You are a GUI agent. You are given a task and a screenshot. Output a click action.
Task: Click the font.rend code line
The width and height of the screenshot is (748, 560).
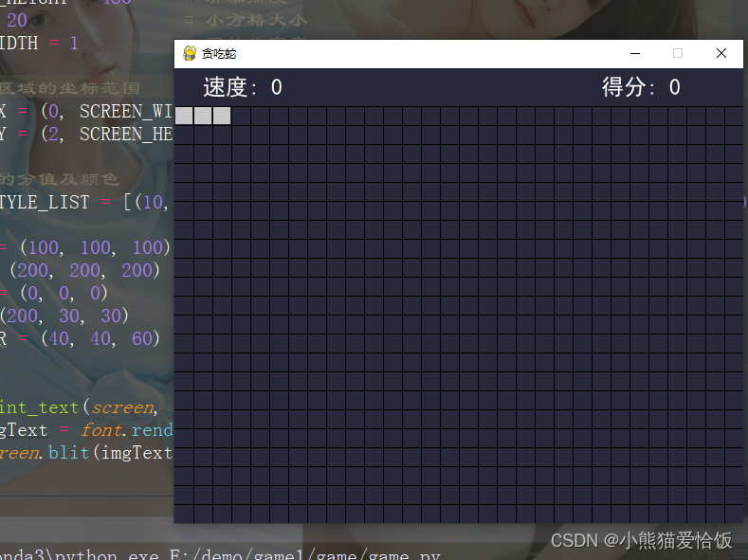(x=86, y=430)
